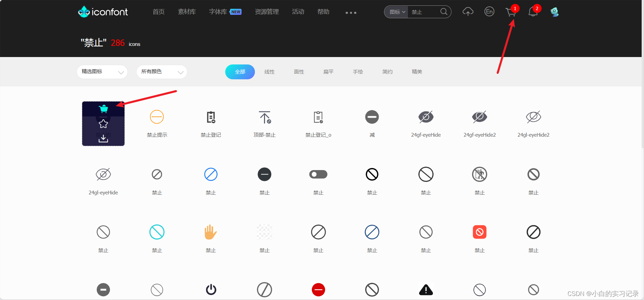Select the orange hand 禁止 icon

point(211,232)
